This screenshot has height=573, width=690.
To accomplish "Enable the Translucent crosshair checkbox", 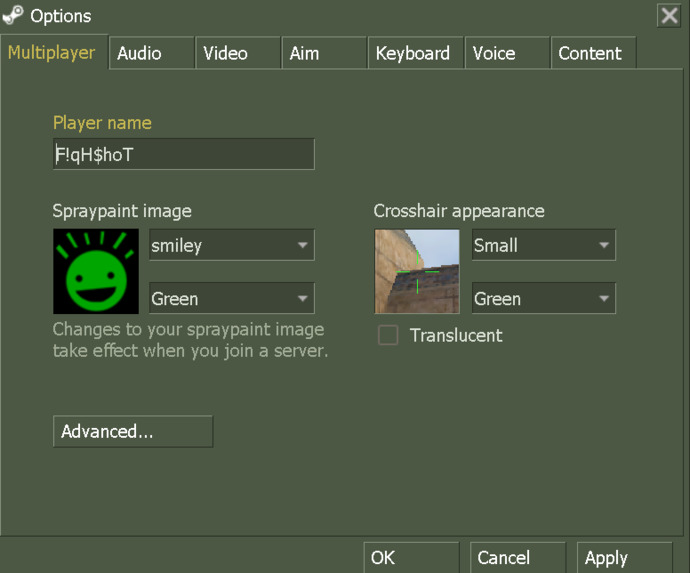I will [388, 336].
